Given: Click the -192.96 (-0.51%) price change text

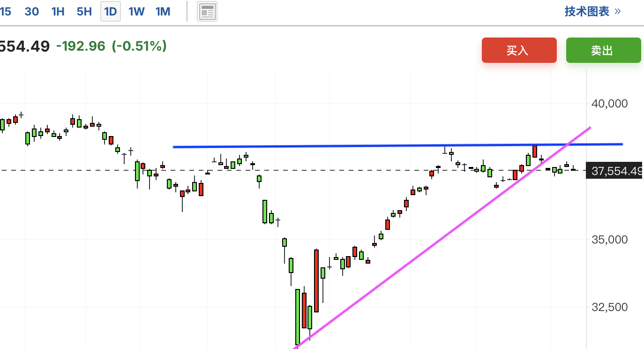Looking at the screenshot, I should click(x=111, y=46).
